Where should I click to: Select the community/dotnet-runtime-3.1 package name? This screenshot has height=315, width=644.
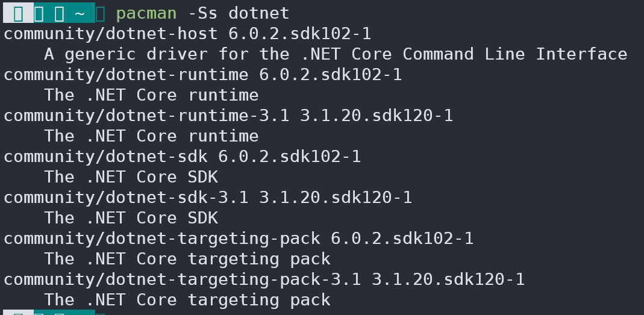[146, 116]
